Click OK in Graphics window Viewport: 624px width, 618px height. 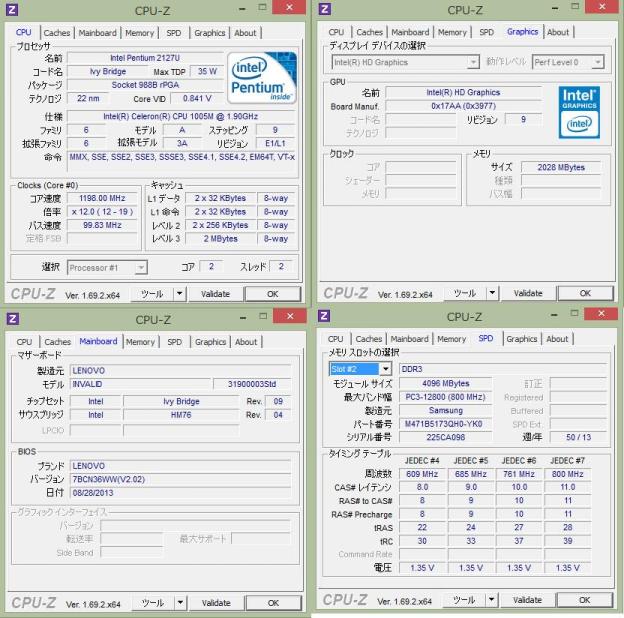click(x=585, y=293)
